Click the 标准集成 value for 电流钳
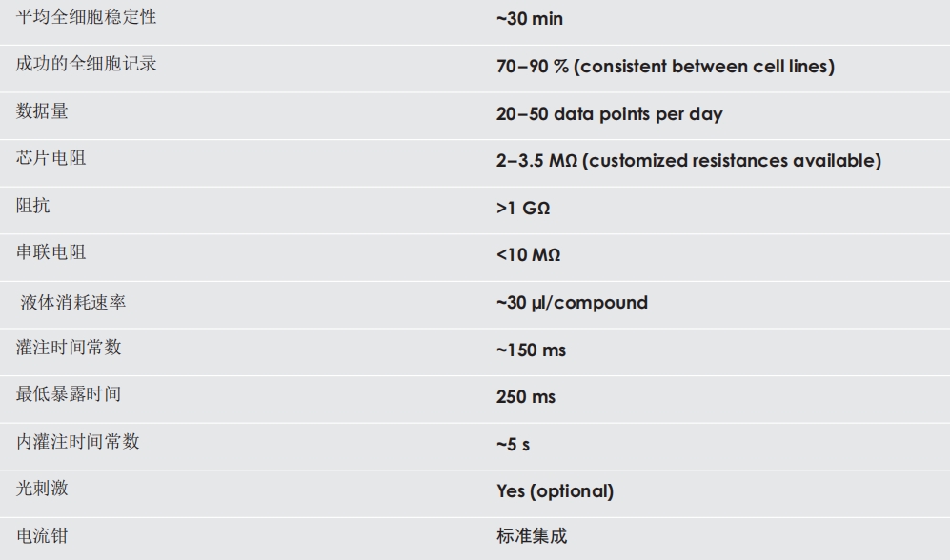 (x=531, y=536)
